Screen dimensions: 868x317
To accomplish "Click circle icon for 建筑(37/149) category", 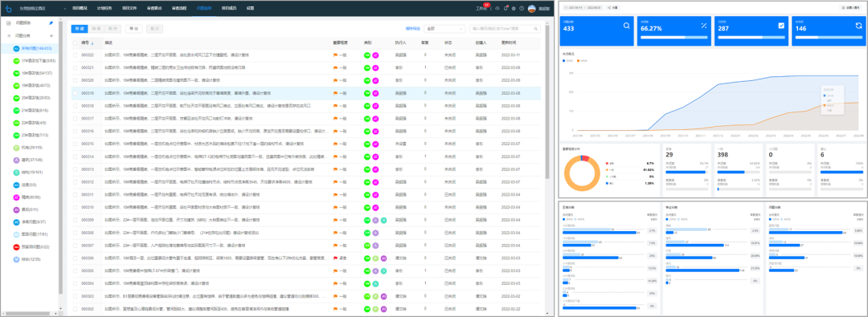I will (17, 160).
